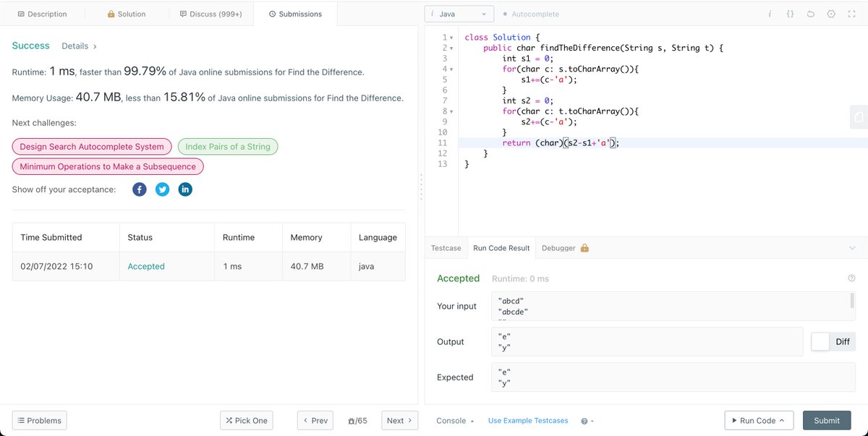Click the Your input text box
This screenshot has height=436, width=868.
[x=673, y=306]
